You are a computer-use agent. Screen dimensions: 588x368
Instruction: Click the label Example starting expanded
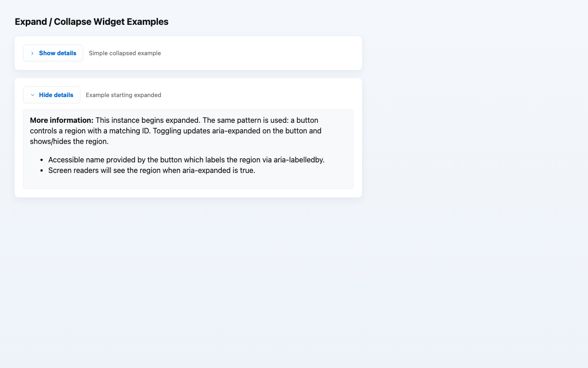pos(123,95)
